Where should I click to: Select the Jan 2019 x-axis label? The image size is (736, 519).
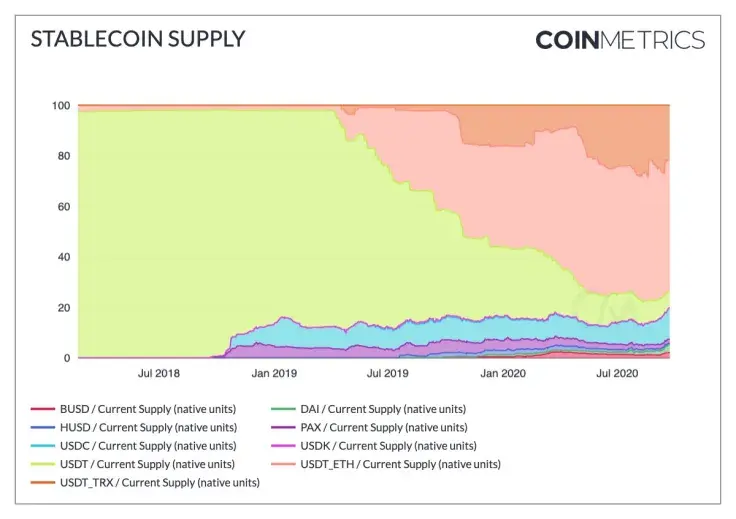[274, 374]
